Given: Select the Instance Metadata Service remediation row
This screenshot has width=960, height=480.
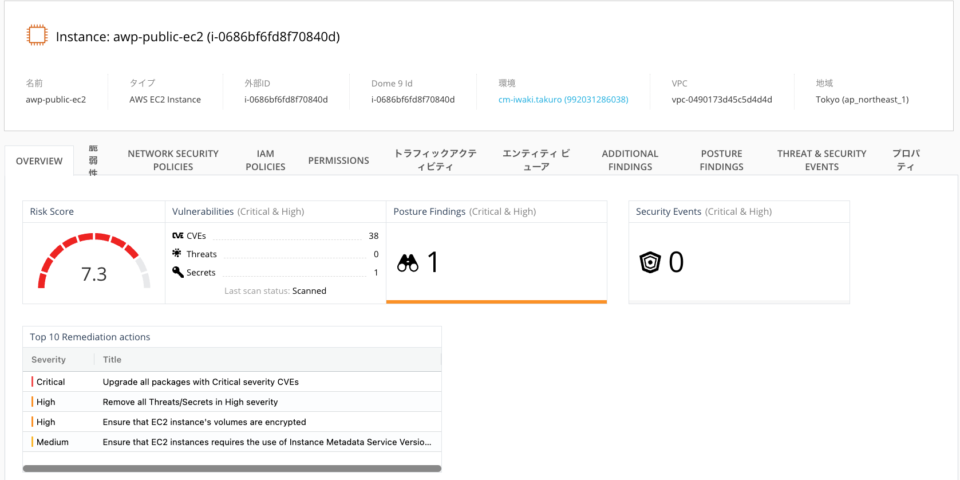Looking at the screenshot, I should click(232, 441).
